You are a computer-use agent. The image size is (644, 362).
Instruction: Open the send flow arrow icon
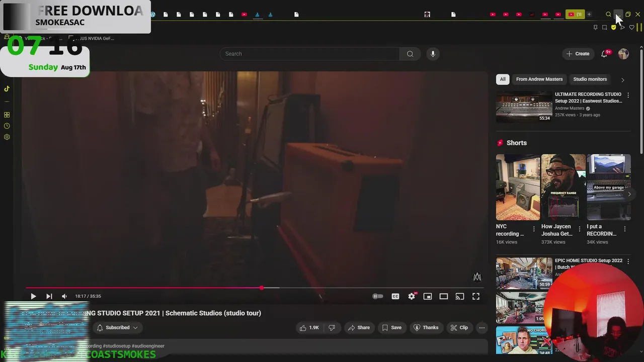(x=622, y=27)
